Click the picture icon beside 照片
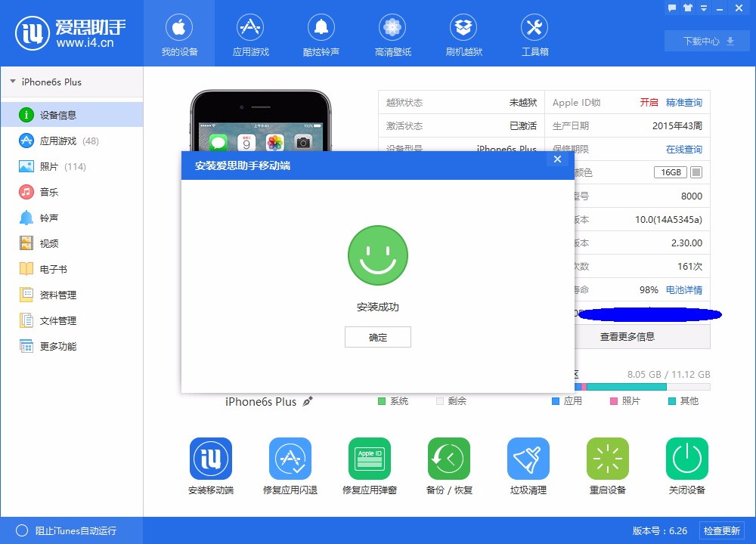The height and width of the screenshot is (544, 756). pos(26,166)
